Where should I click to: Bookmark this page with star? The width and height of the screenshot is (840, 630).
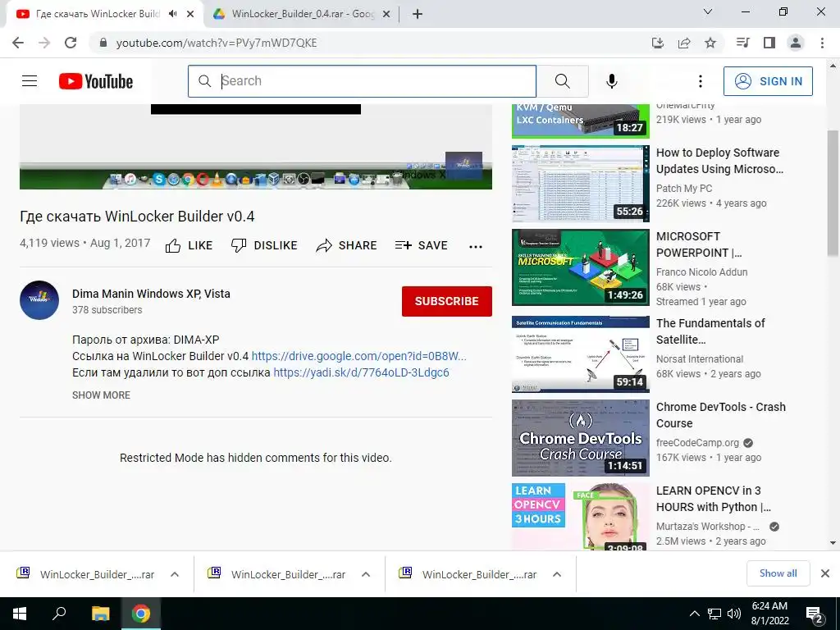710,43
